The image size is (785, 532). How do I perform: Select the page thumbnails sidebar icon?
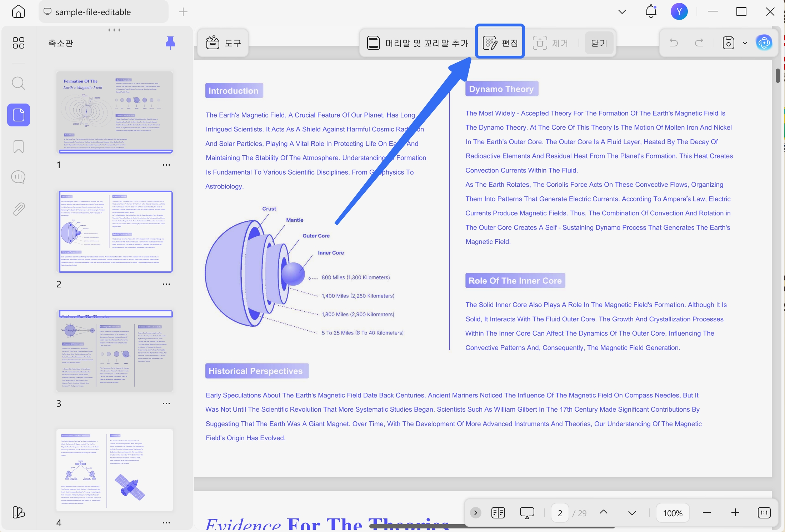tap(19, 115)
